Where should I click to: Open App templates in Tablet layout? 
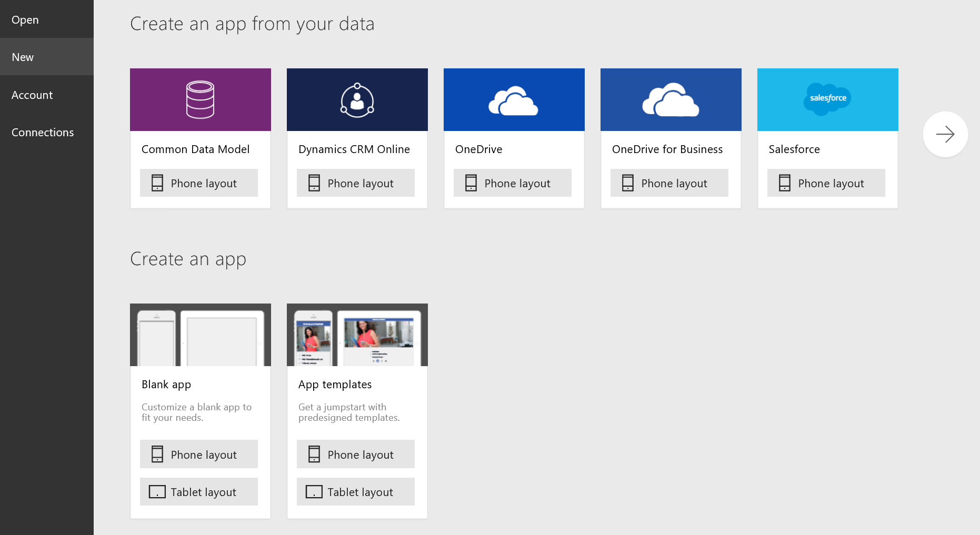[356, 492]
